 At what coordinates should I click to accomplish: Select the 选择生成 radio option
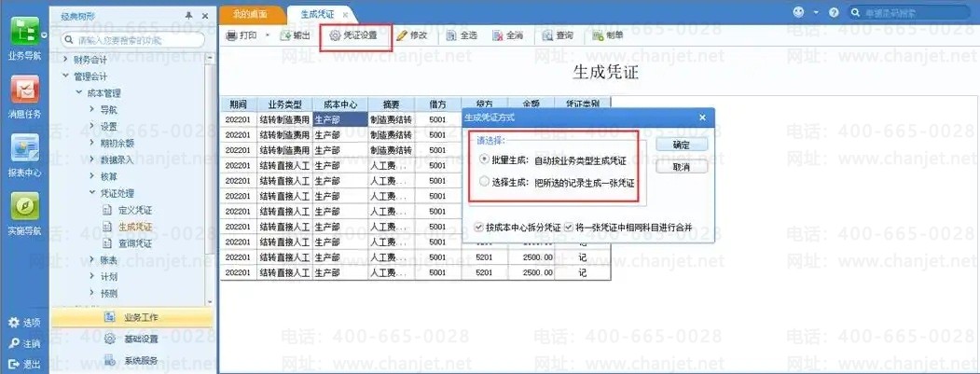point(483,183)
